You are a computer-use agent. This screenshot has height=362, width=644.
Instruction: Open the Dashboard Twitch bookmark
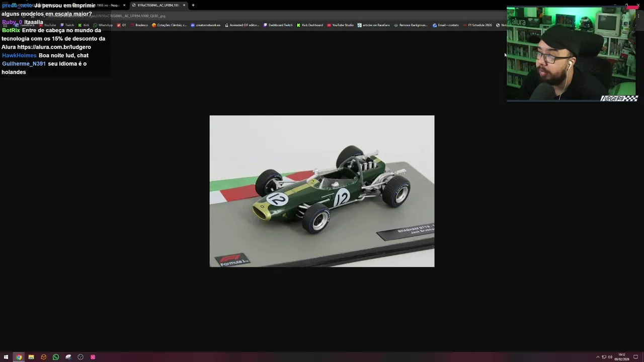point(278,25)
